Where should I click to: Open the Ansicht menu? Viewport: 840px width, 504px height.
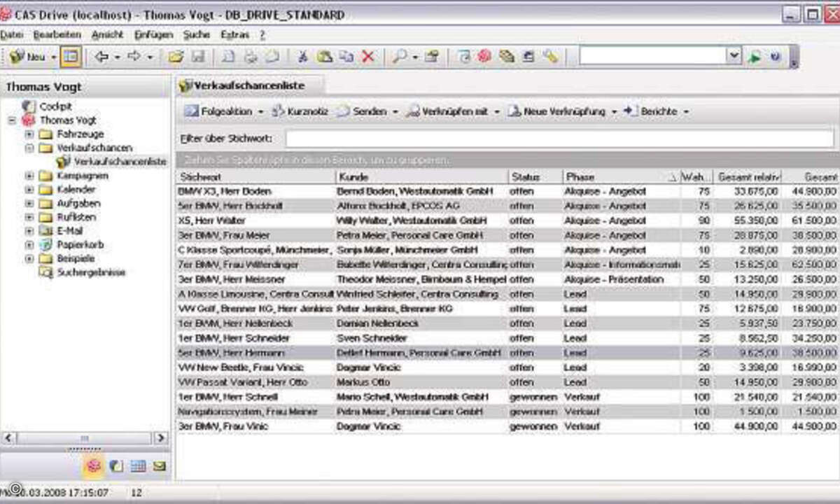click(107, 34)
